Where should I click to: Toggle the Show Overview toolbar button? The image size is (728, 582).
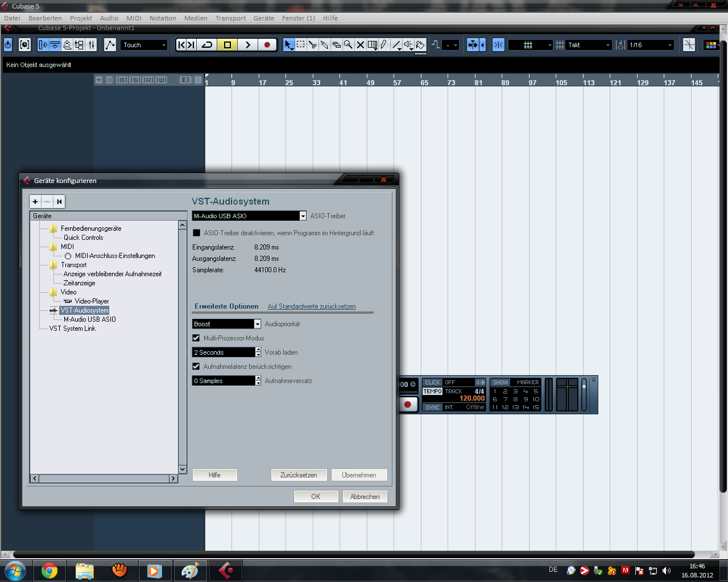click(67, 44)
